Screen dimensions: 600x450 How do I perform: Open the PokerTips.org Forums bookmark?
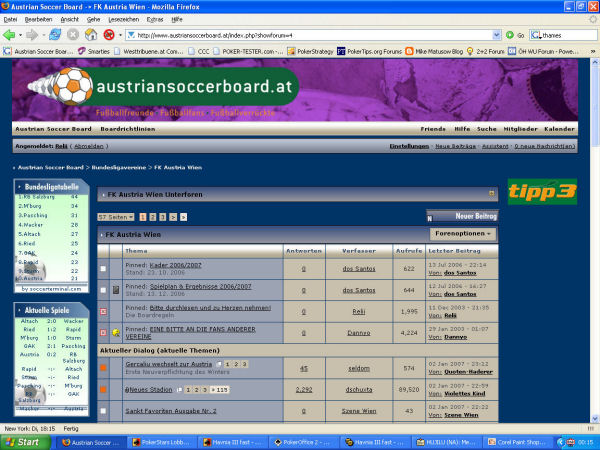click(370, 51)
